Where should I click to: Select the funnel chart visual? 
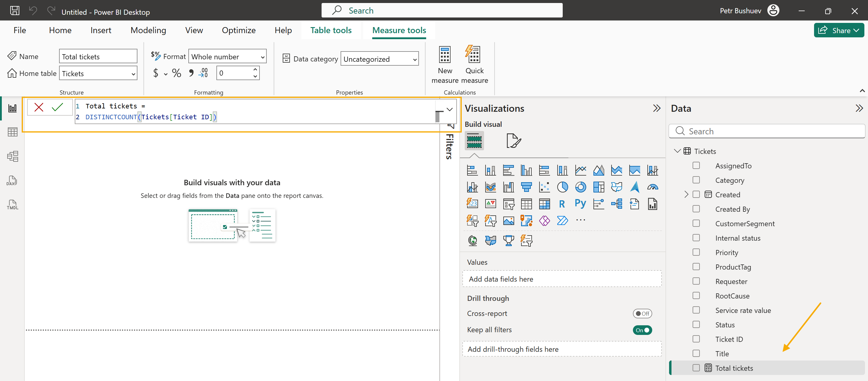coord(526,187)
